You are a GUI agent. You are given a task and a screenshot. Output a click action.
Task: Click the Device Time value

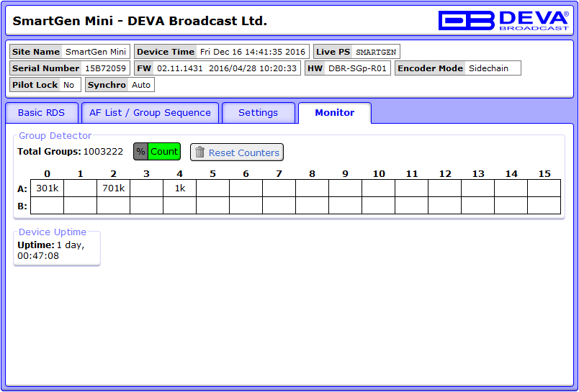coord(253,52)
